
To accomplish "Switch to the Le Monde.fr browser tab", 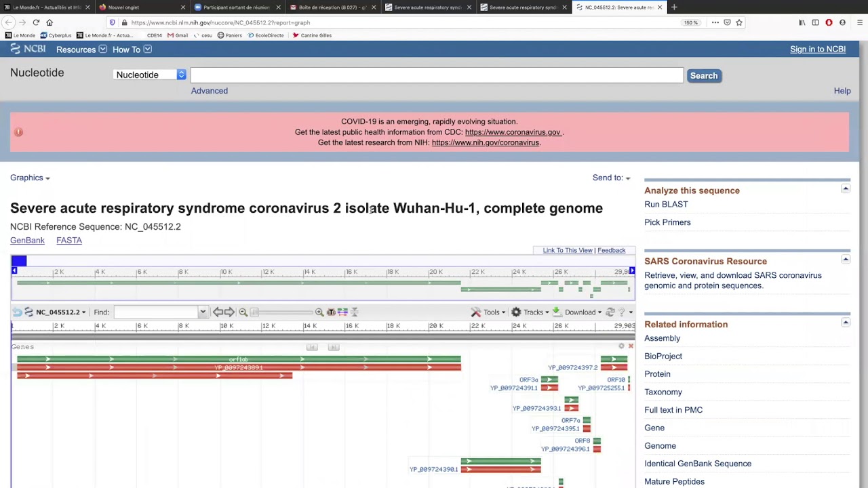I will tap(47, 7).
